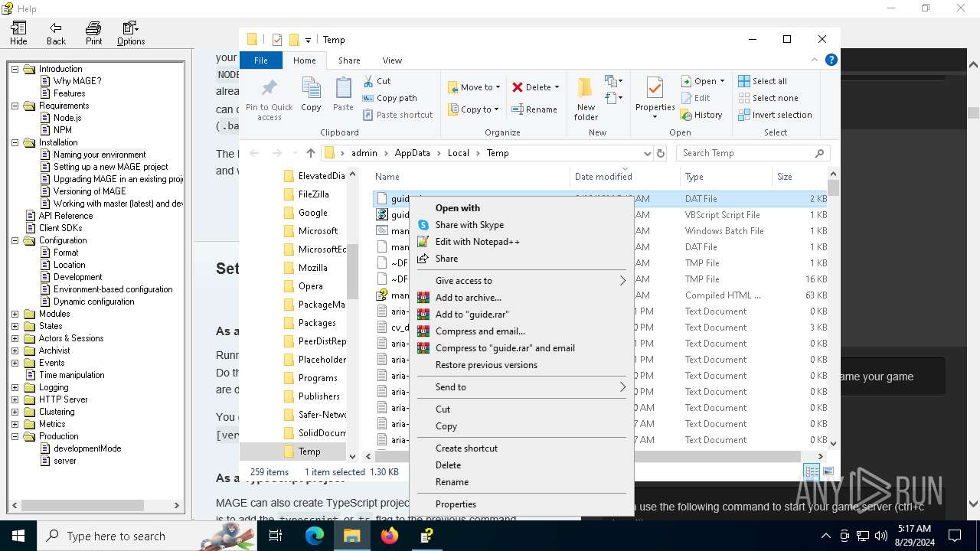Switch to the View ribbon tab

coord(392,60)
